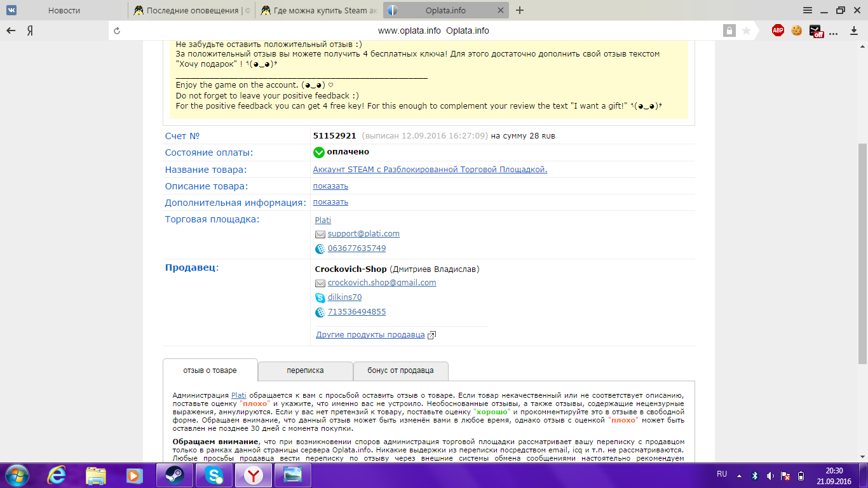Open Windows Media Player from the taskbar
The width and height of the screenshot is (868, 488).
133,475
